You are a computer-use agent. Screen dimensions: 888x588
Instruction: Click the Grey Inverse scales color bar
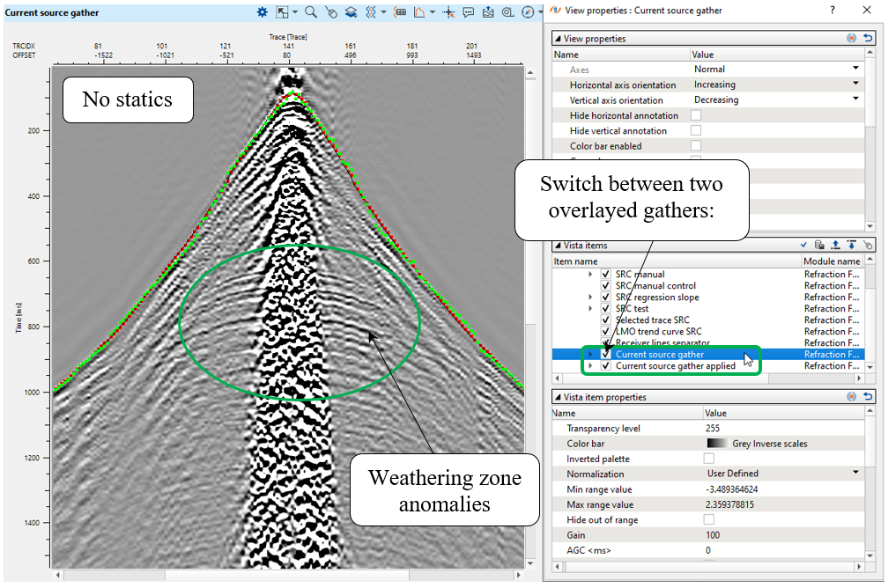point(758,444)
